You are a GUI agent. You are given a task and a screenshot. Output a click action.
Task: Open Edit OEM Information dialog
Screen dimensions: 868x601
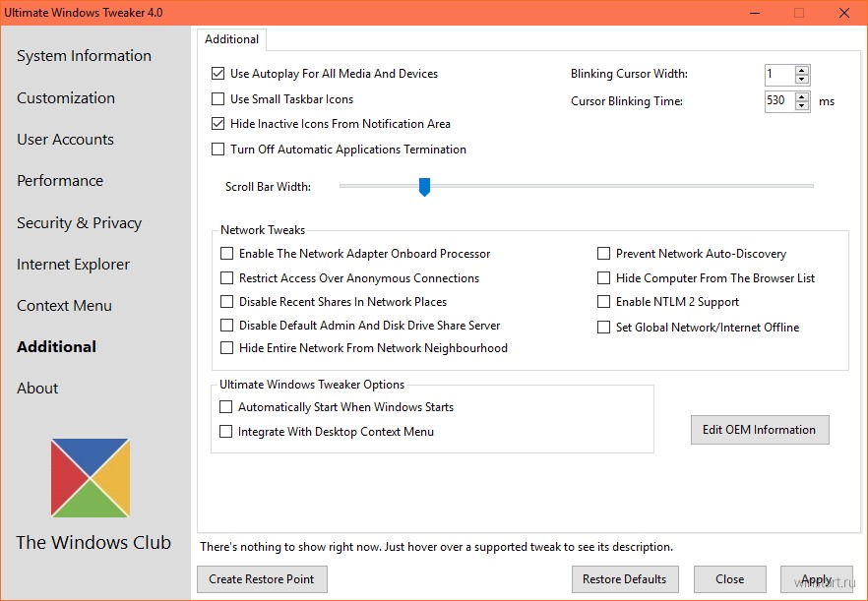760,430
